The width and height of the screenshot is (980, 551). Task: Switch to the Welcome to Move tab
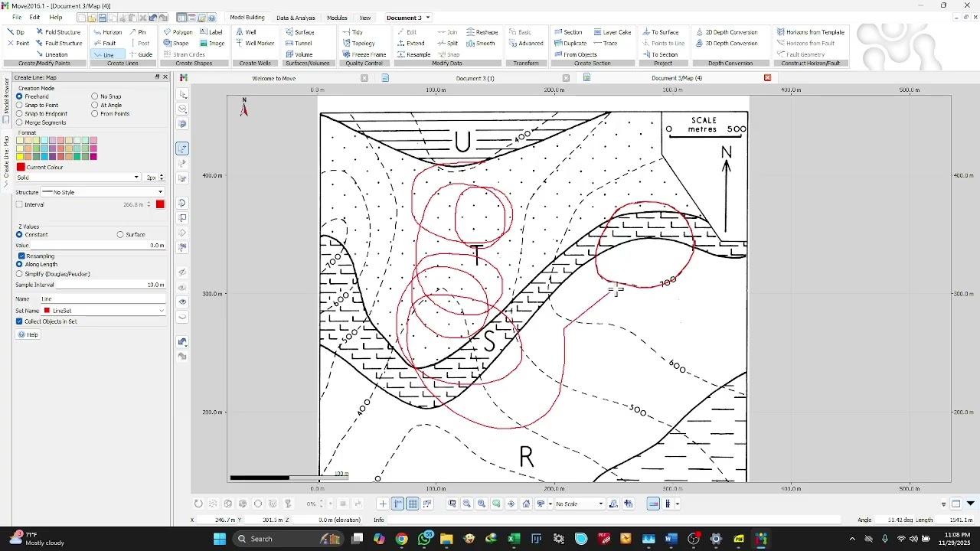[x=274, y=78]
